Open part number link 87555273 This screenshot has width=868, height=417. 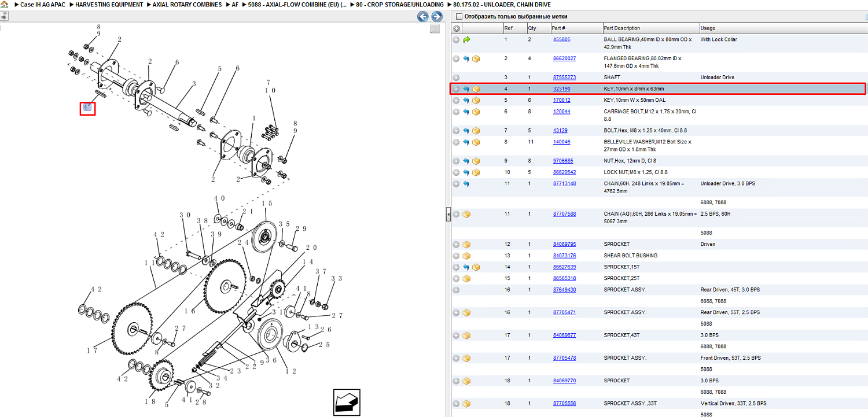click(564, 78)
